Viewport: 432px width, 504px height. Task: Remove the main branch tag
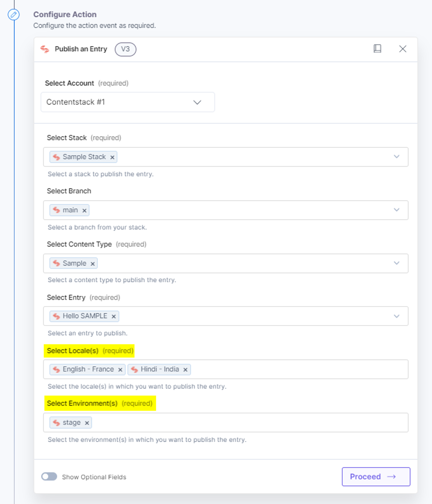(84, 210)
